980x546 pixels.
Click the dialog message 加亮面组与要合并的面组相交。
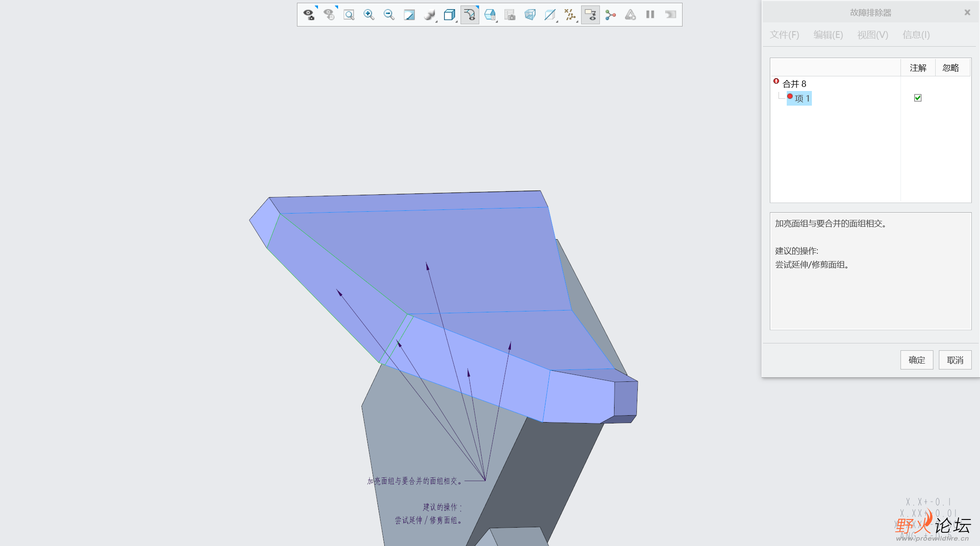click(x=832, y=224)
